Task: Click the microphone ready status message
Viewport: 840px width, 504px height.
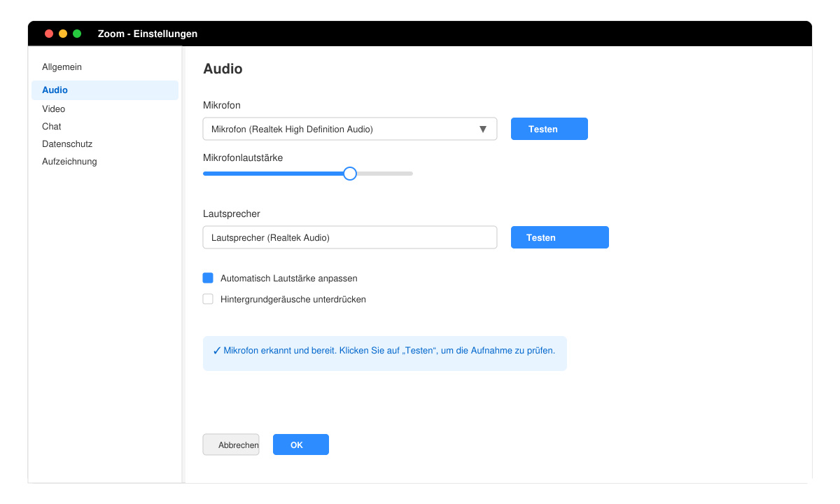Action: click(x=385, y=353)
